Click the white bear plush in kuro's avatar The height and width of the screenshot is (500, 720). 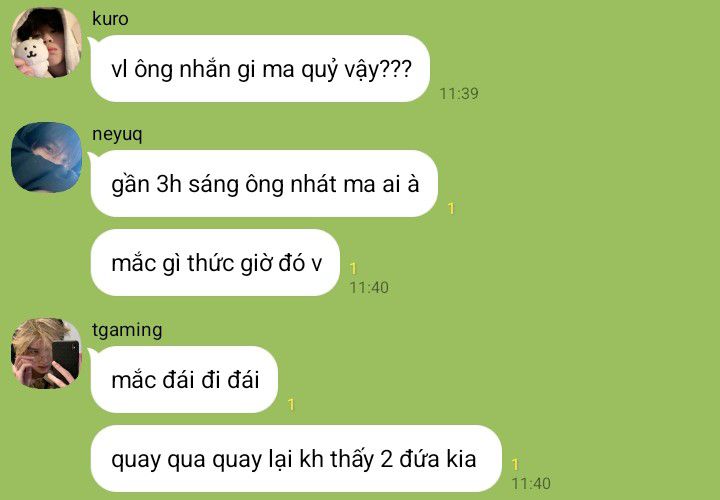pyautogui.click(x=31, y=56)
